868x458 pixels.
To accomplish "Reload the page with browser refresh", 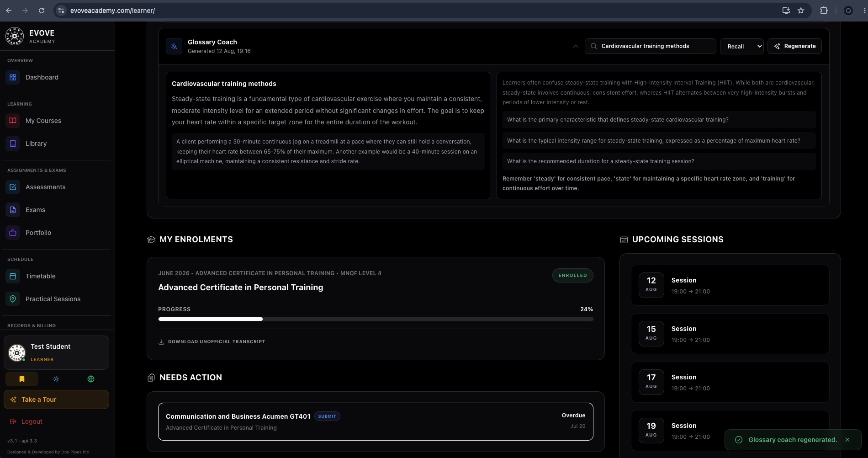I will coord(42,11).
